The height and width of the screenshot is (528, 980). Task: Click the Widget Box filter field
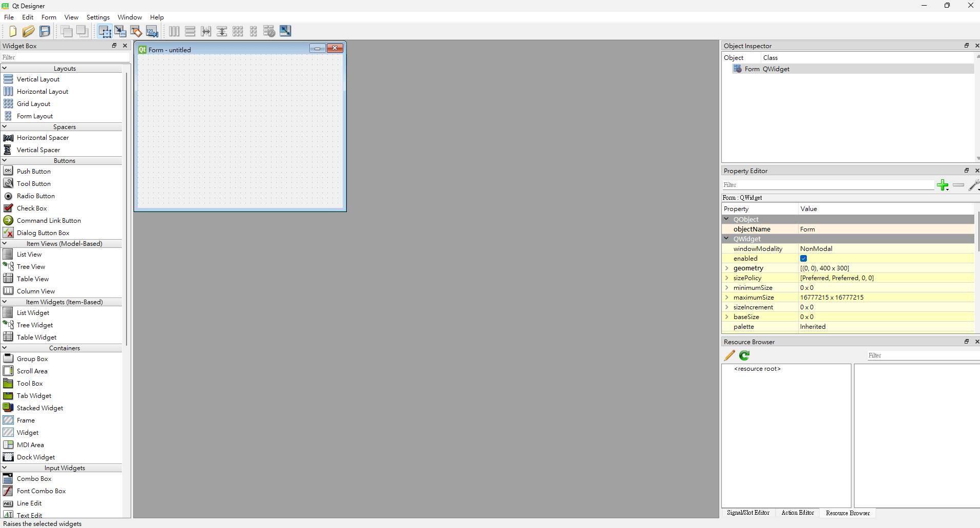[65, 57]
